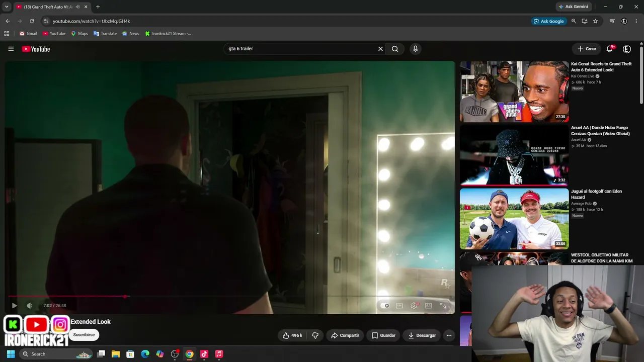Viewport: 644px width, 362px height.
Task: Seek along the red video progress bar
Action: click(x=230, y=296)
